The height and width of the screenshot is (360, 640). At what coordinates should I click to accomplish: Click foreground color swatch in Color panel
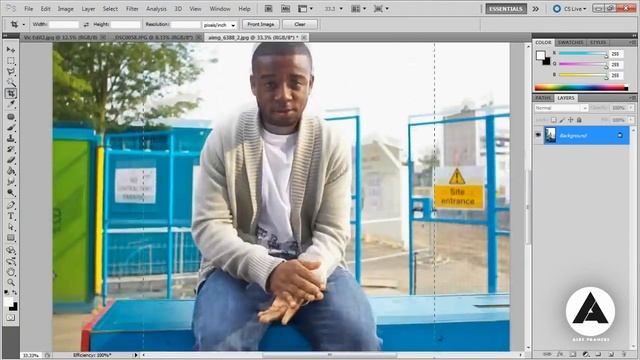(541, 56)
